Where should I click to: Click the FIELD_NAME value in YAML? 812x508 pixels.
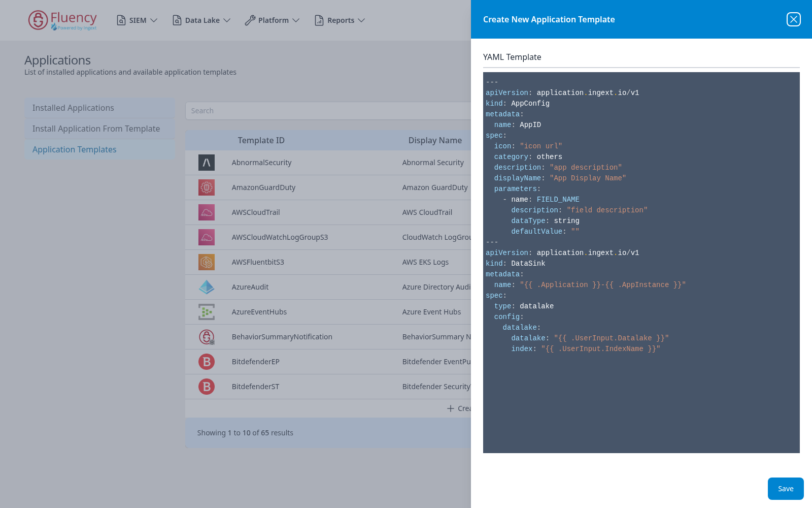point(558,200)
